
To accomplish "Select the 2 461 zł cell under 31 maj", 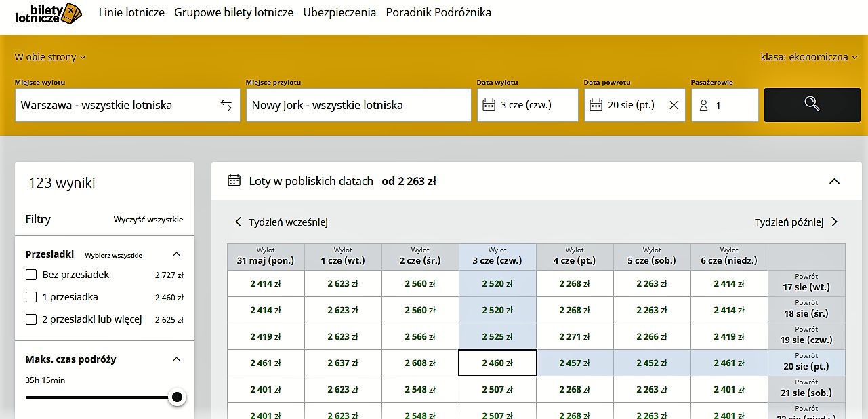I will (x=266, y=363).
